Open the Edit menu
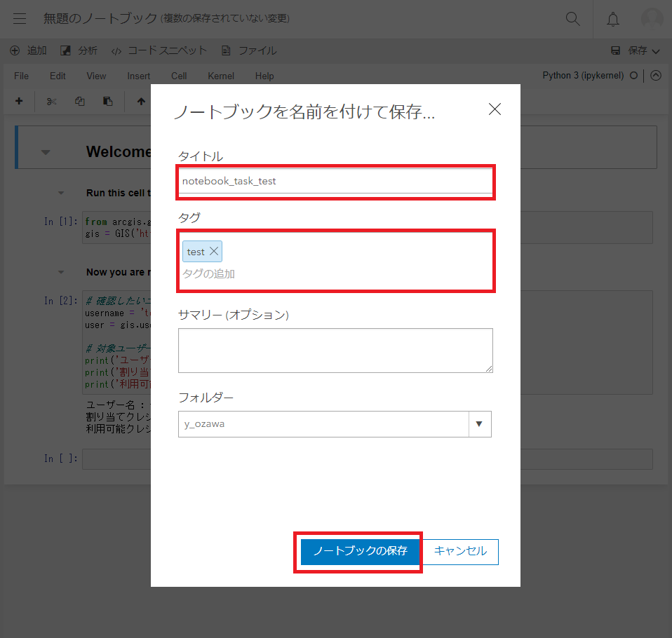Screen dimensions: 672x638 58,76
